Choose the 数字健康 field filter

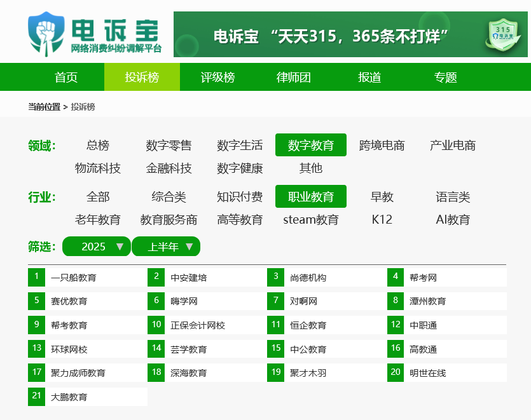click(x=240, y=168)
